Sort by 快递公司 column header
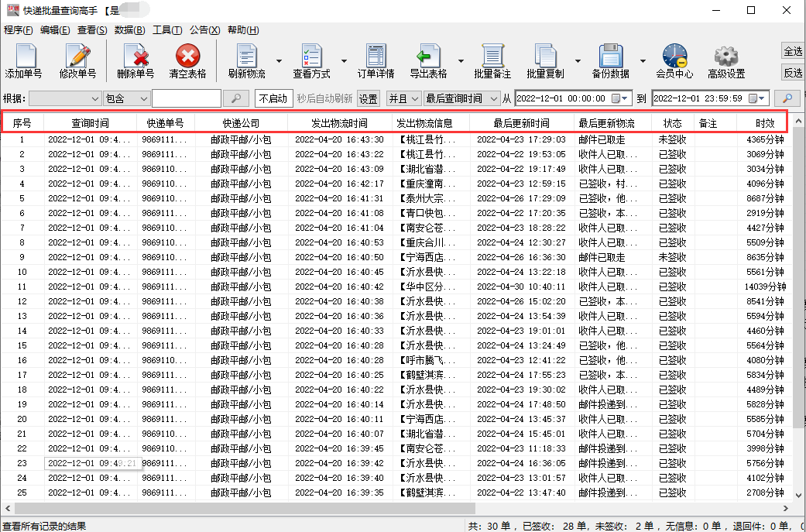This screenshot has width=806, height=532. click(x=241, y=123)
